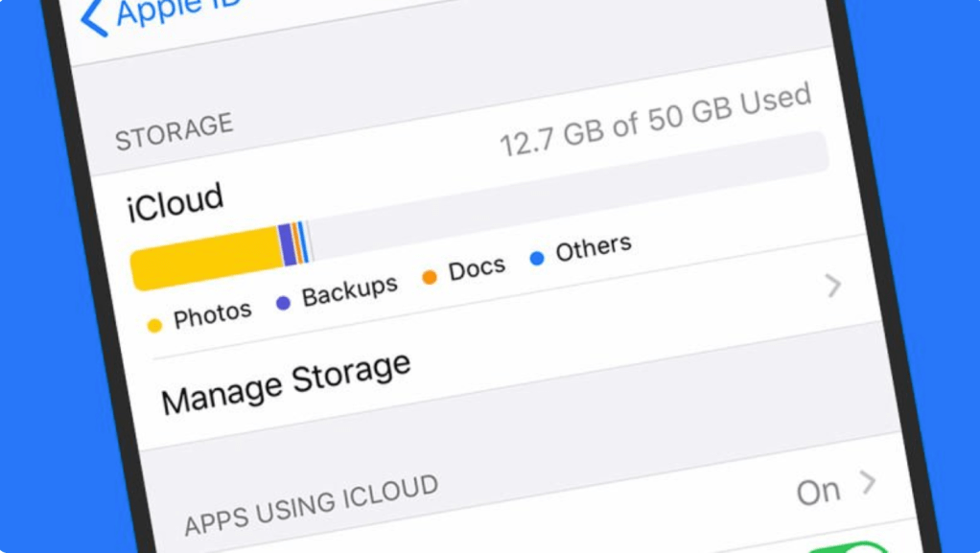Open the chevron on iCloud storage row

click(x=833, y=285)
